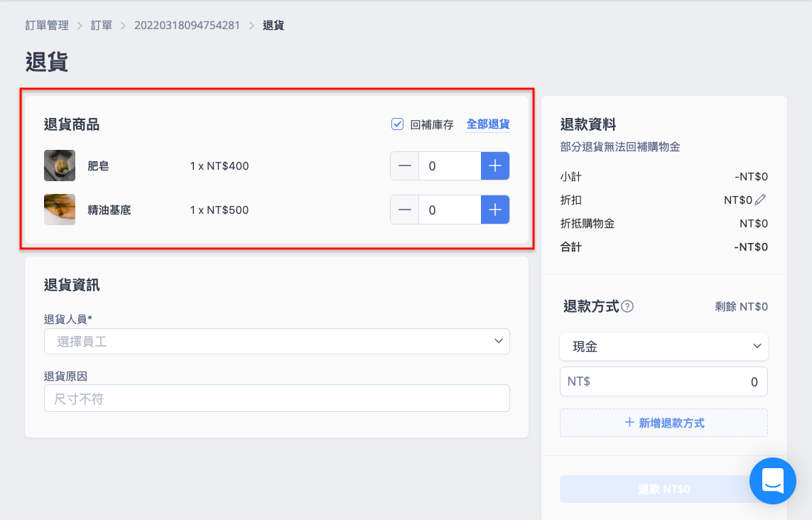Click the 肥皂 quantity input box
The height and width of the screenshot is (520, 812).
[x=450, y=166]
